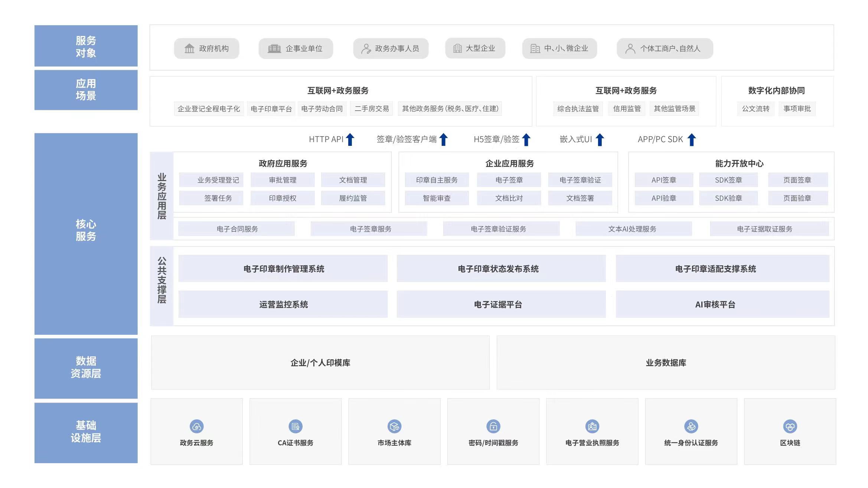The width and height of the screenshot is (868, 488).
Task: Click the 企业登记全程电子化 label
Action: 209,108
